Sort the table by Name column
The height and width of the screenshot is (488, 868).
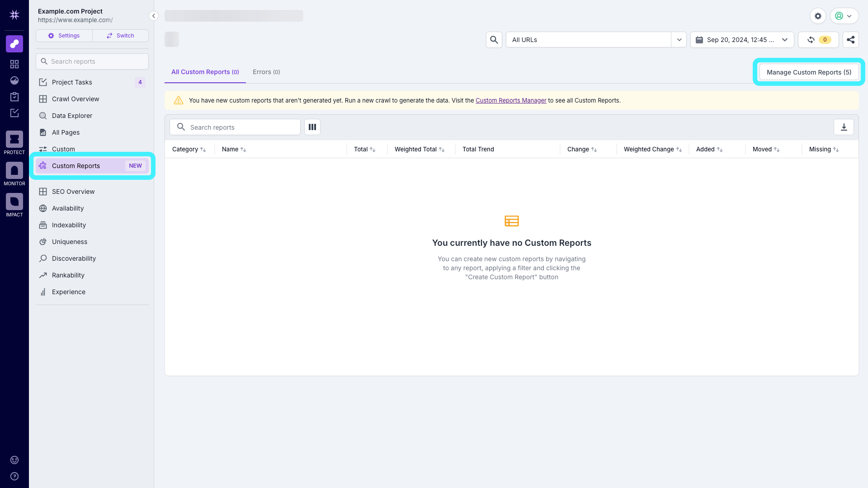tap(234, 149)
